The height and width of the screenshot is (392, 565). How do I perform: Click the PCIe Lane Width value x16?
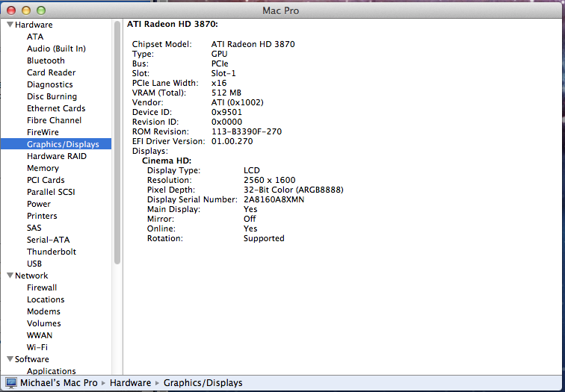[x=219, y=83]
